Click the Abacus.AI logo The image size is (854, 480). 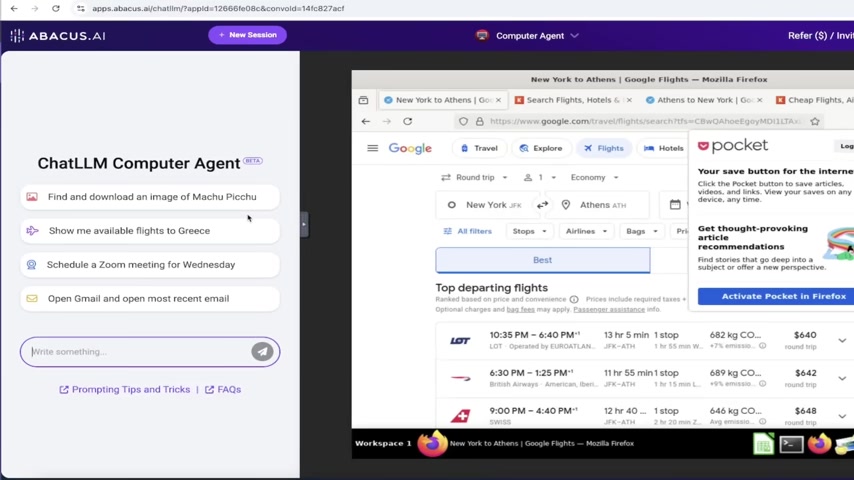[x=58, y=36]
